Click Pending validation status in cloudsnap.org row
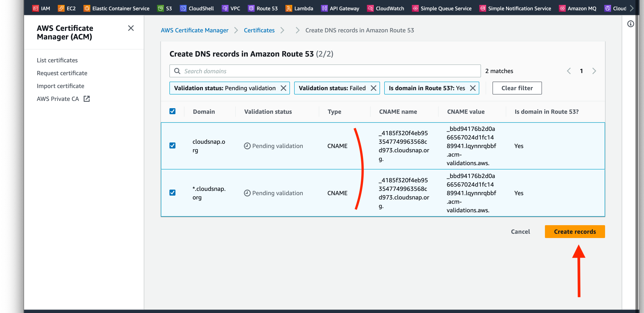Viewport: 644px width, 313px height. [273, 146]
